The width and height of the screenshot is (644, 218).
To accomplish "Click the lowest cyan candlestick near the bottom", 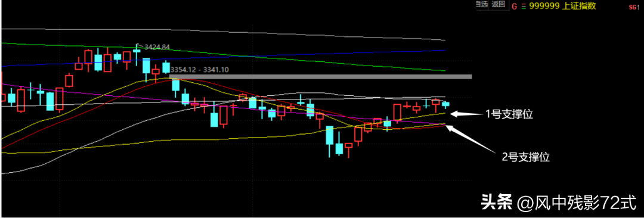I will (339, 148).
